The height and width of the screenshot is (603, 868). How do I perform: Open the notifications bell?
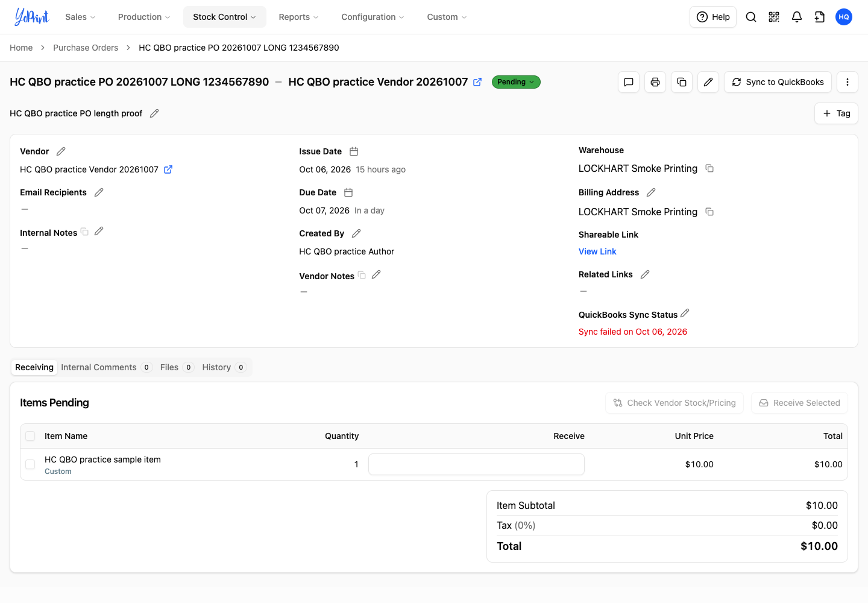click(x=797, y=17)
